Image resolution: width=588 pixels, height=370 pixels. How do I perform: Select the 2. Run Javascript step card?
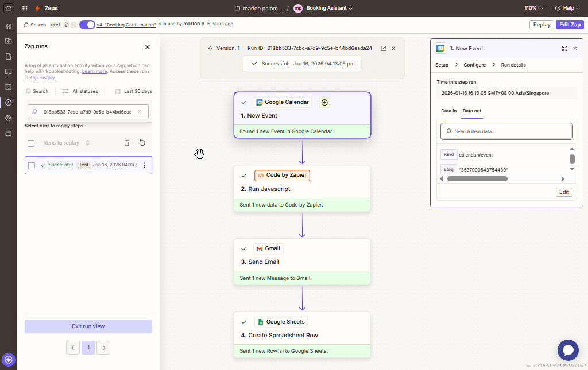pos(302,189)
